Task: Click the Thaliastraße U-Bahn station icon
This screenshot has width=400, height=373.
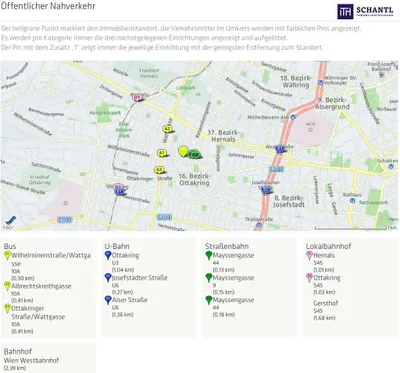Action: 259,225
